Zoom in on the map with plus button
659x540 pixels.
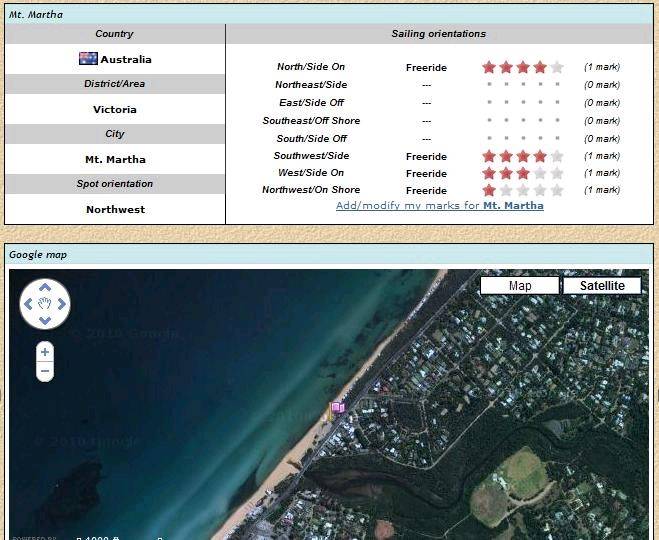45,352
